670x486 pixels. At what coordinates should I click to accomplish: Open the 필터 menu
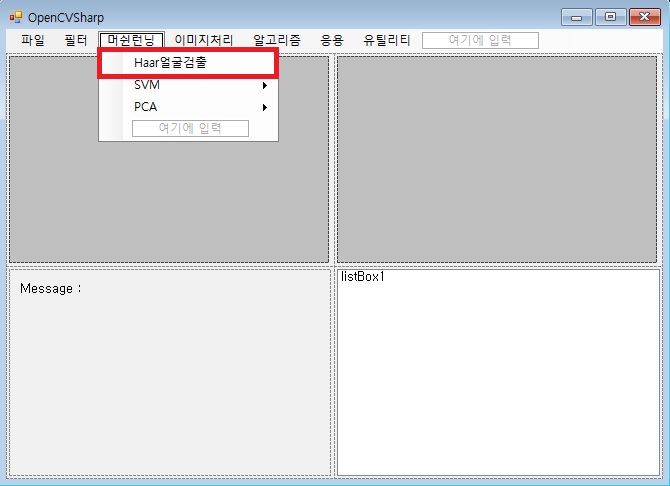point(76,40)
